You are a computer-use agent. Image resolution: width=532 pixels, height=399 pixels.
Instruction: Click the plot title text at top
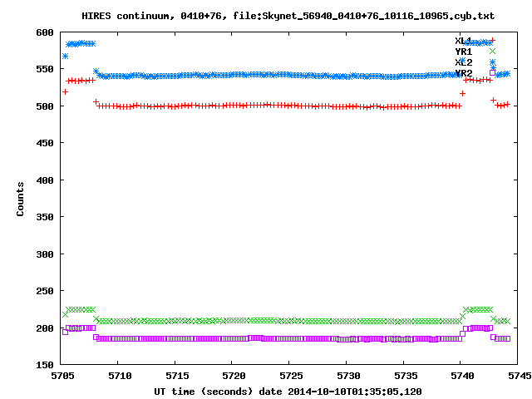tap(288, 16)
